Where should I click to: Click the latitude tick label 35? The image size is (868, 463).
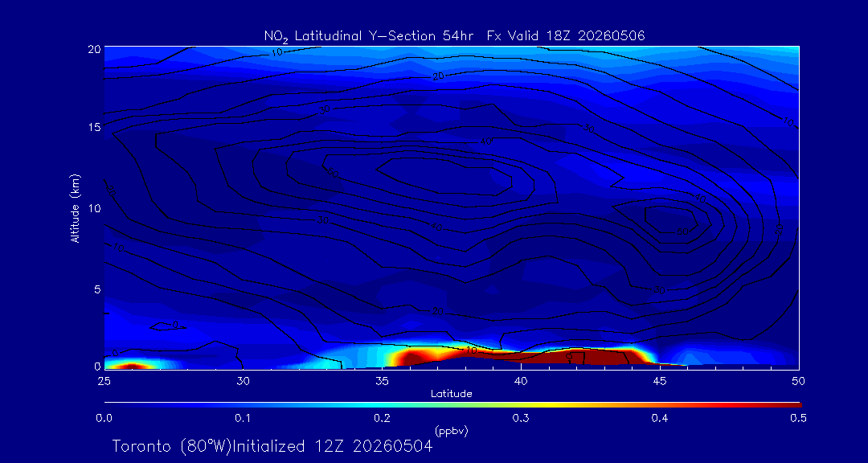click(382, 380)
